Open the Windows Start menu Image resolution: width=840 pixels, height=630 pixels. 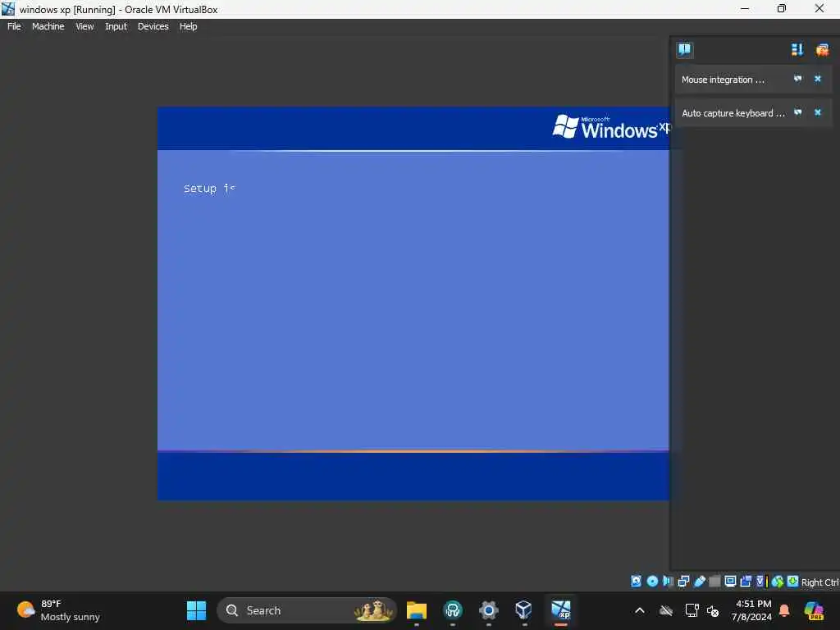[196, 610]
